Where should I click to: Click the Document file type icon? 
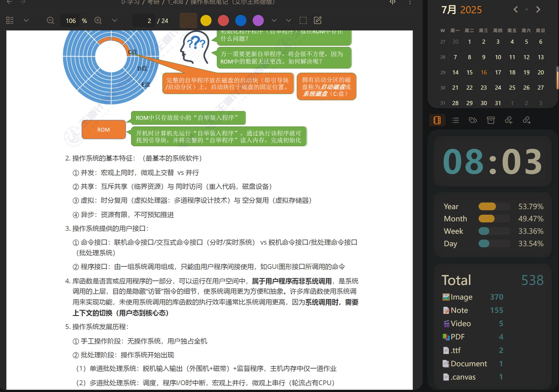446,363
